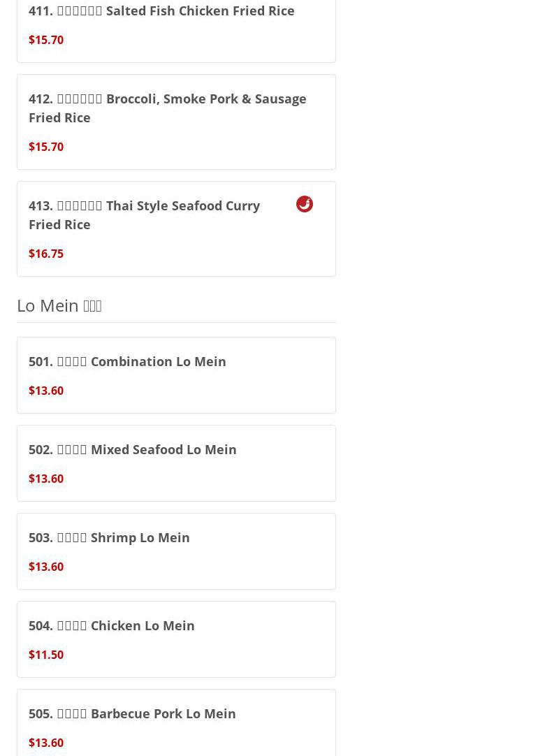Click the $15.70 price under Salted Fish Chicken
The height and width of the screenshot is (756, 538).
pyautogui.click(x=46, y=41)
